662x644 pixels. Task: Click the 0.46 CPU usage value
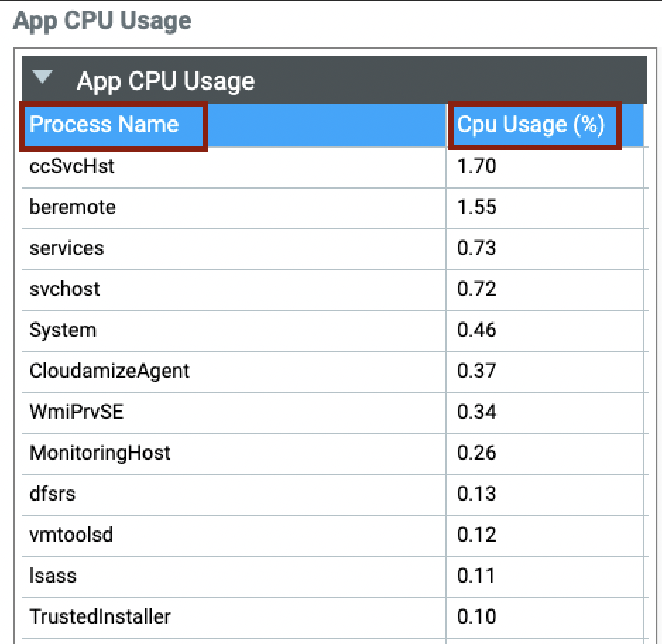click(x=477, y=330)
